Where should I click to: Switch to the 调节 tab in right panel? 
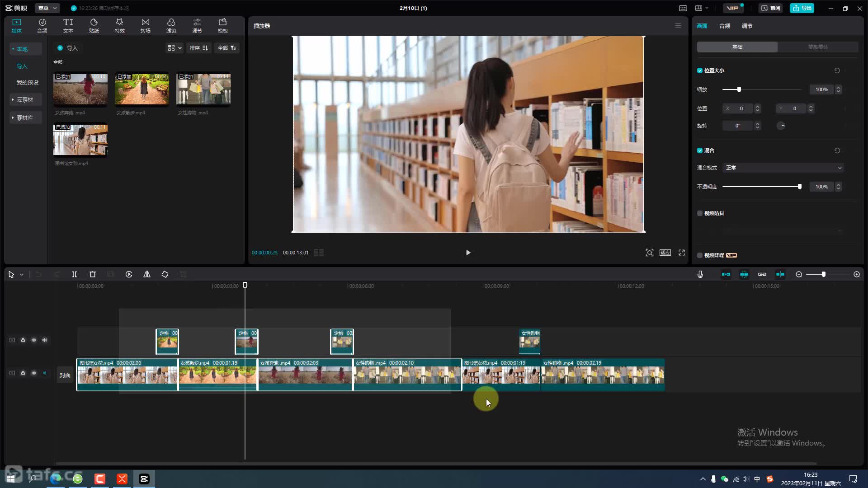(747, 26)
